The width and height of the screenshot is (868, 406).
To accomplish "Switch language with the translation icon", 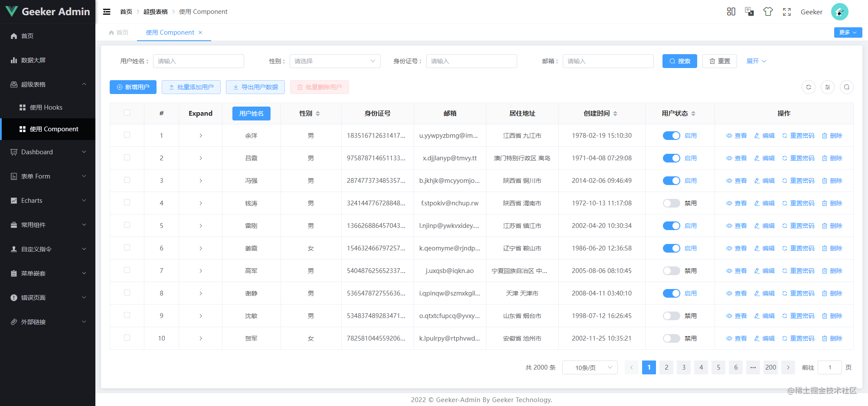I will (749, 12).
